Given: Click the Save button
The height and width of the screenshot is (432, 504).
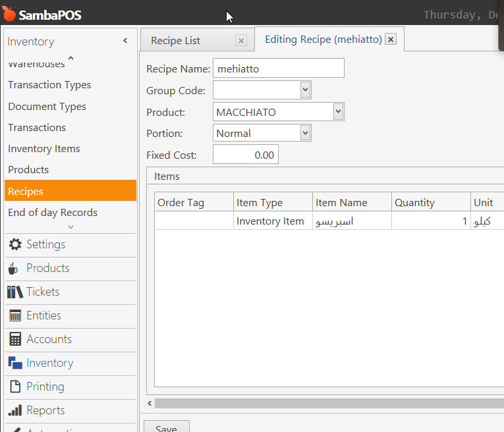Looking at the screenshot, I should pos(166,426).
